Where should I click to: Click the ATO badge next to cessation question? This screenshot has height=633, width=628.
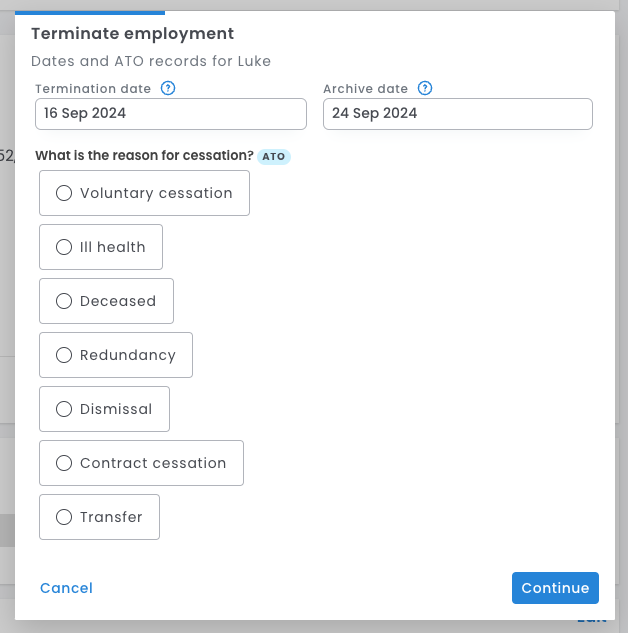pyautogui.click(x=274, y=157)
